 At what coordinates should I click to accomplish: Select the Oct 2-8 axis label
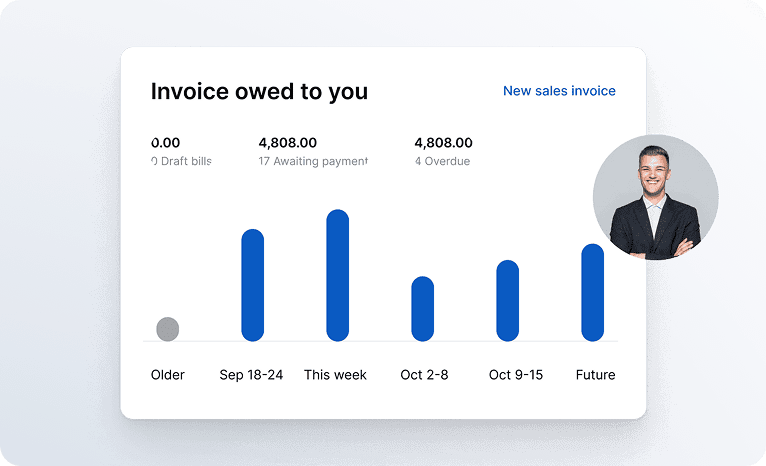click(x=424, y=375)
